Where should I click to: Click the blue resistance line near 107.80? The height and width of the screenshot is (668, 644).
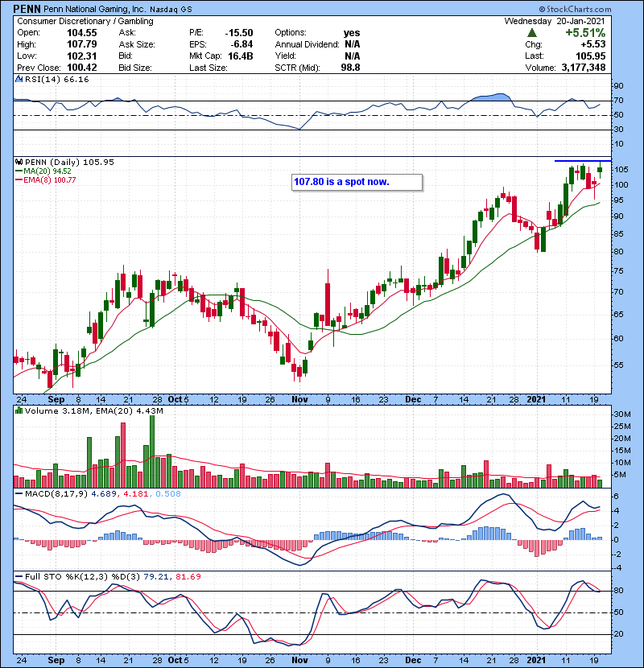pyautogui.click(x=583, y=161)
